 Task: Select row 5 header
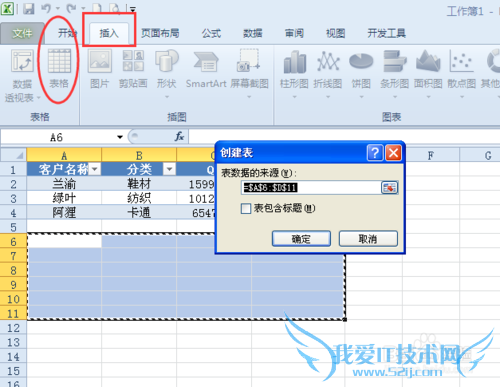(x=13, y=227)
